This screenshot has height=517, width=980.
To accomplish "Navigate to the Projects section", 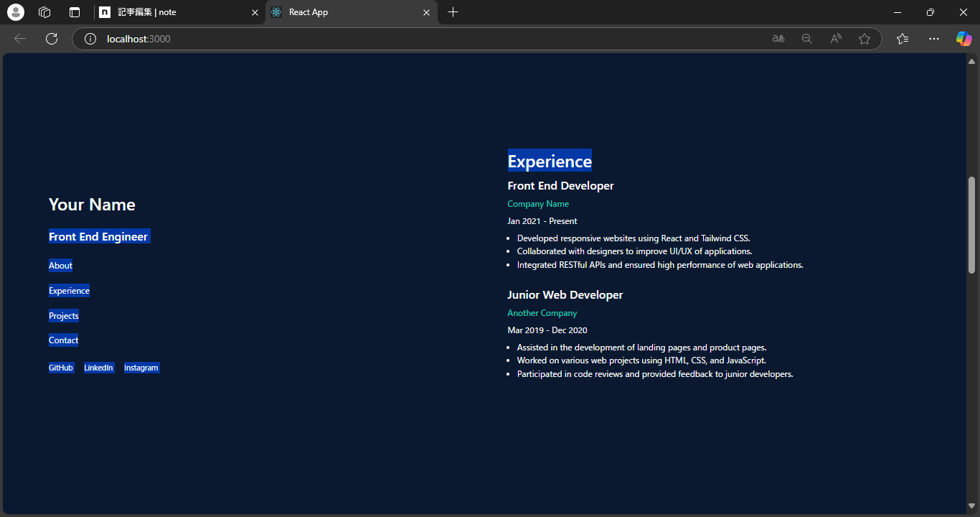I will 63,315.
